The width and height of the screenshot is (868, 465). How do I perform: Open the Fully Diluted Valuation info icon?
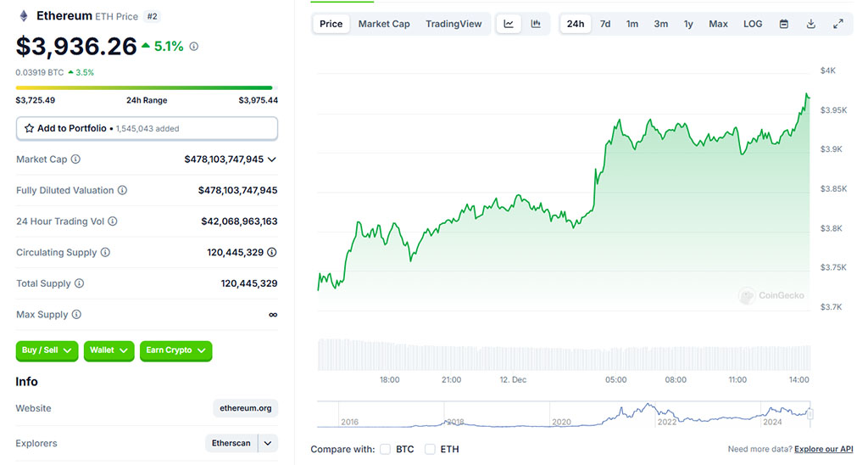click(122, 190)
